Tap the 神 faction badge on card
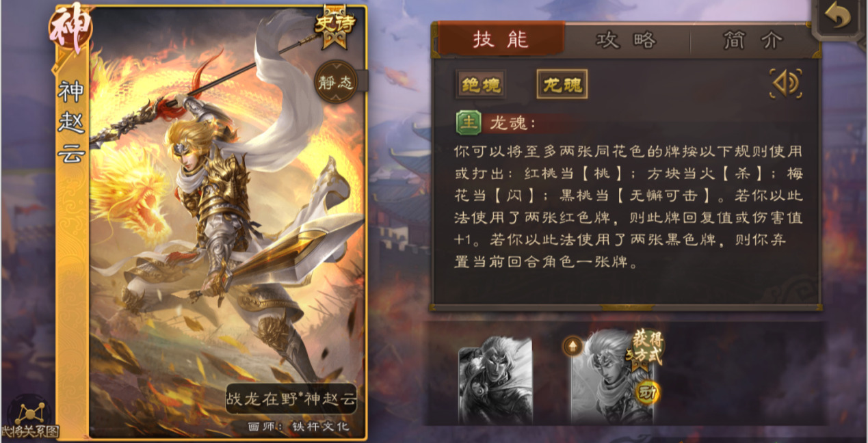868x443 pixels. pos(71,28)
